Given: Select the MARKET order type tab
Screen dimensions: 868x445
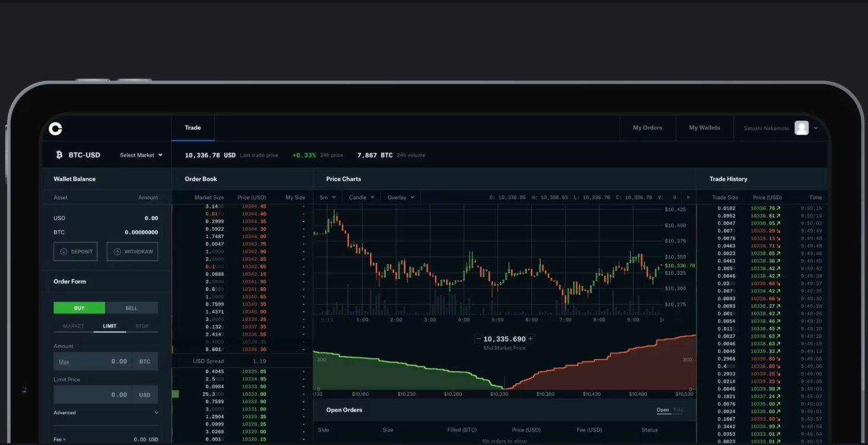Looking at the screenshot, I should pos(74,326).
